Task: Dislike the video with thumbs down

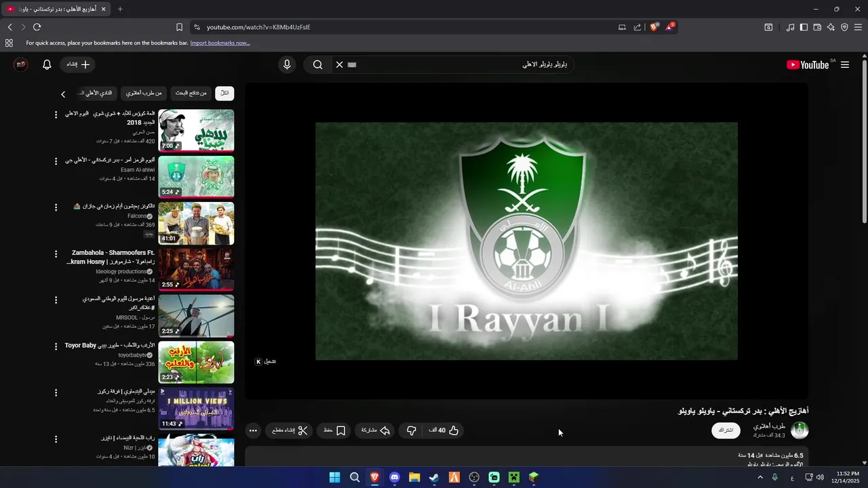Action: (411, 430)
